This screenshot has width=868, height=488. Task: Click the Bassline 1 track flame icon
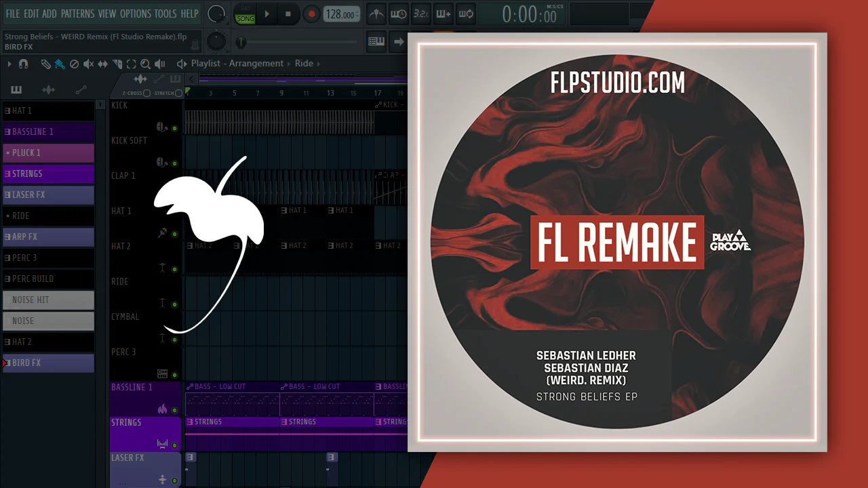pyautogui.click(x=162, y=409)
